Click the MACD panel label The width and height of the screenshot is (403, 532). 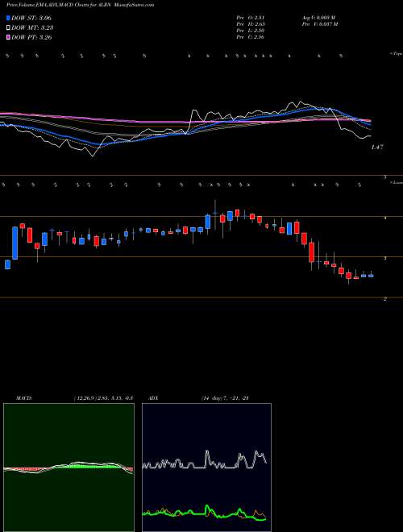(x=24, y=398)
